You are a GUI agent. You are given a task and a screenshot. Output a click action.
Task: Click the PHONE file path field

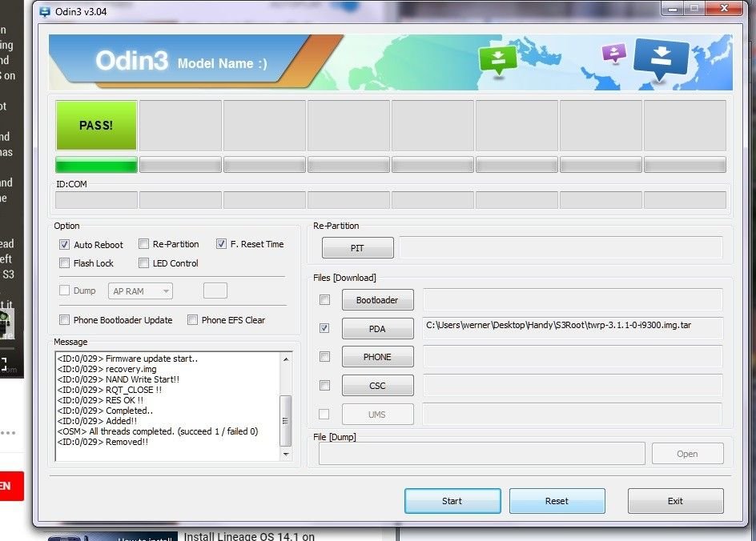pos(573,357)
